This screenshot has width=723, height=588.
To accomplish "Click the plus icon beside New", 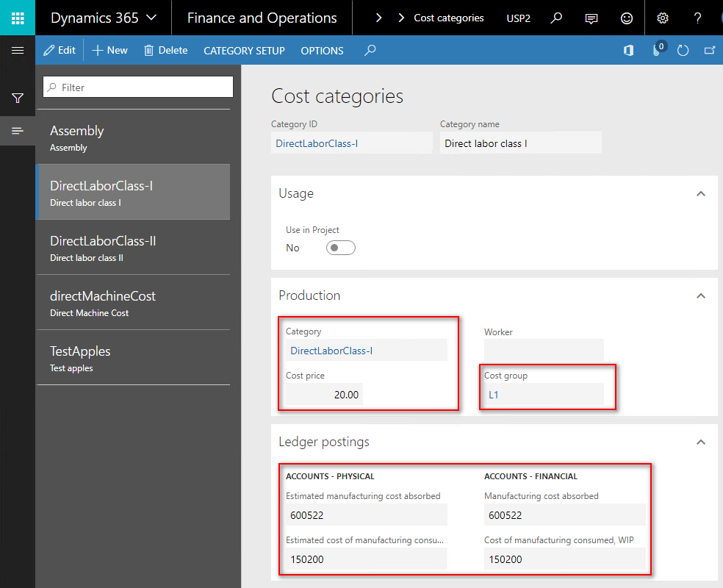I will [x=97, y=50].
